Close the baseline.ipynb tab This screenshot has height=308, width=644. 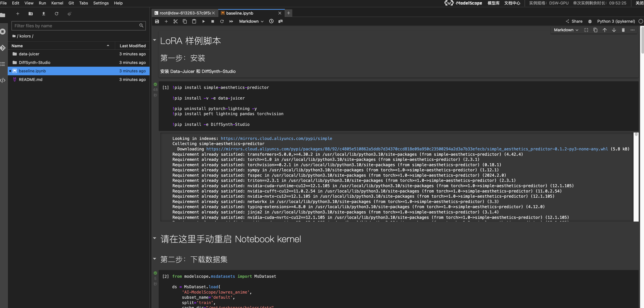280,13
